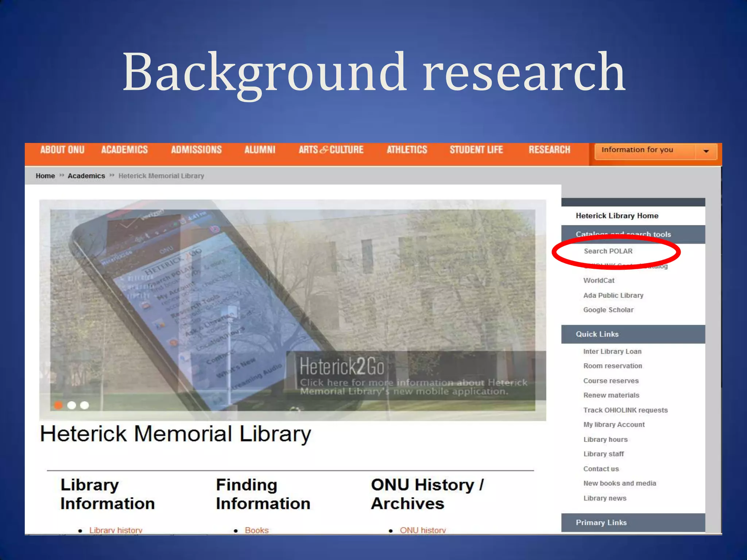Click the Quick Links section header

click(x=633, y=334)
